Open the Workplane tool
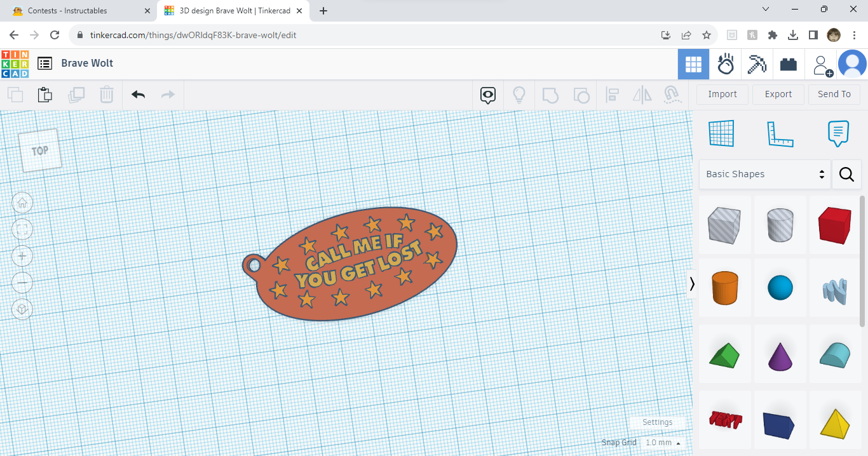The width and height of the screenshot is (868, 456). pyautogui.click(x=721, y=133)
